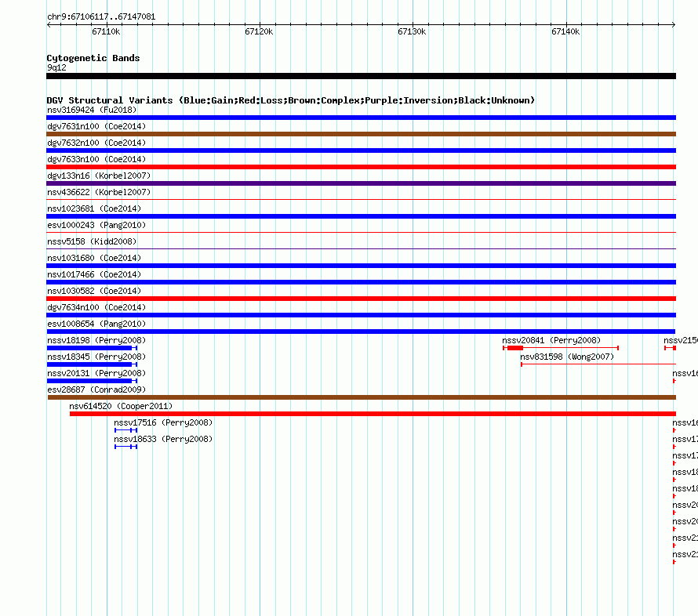The image size is (698, 616).
Task: Click the thin red line under nsv436622
Action: coord(361,199)
